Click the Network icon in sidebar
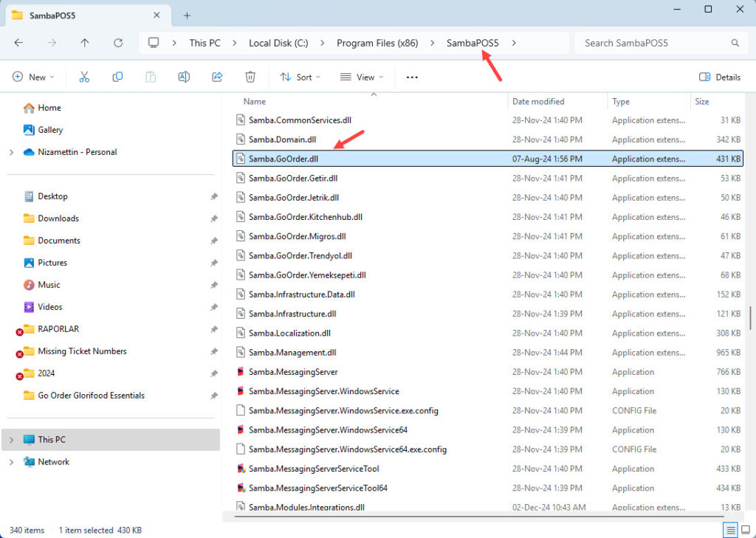This screenshot has width=756, height=538. click(29, 462)
